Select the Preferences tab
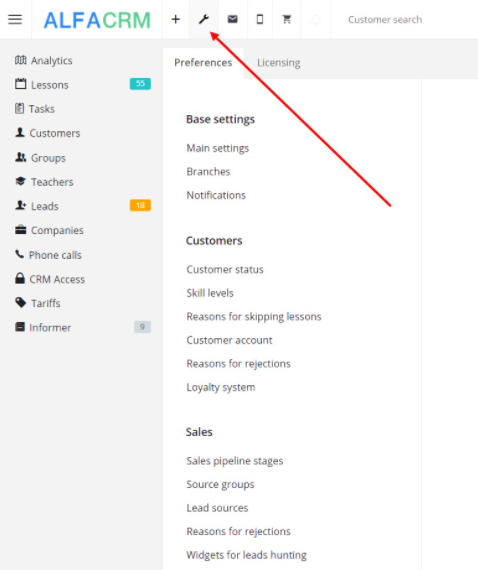The image size is (478, 570). (x=203, y=63)
